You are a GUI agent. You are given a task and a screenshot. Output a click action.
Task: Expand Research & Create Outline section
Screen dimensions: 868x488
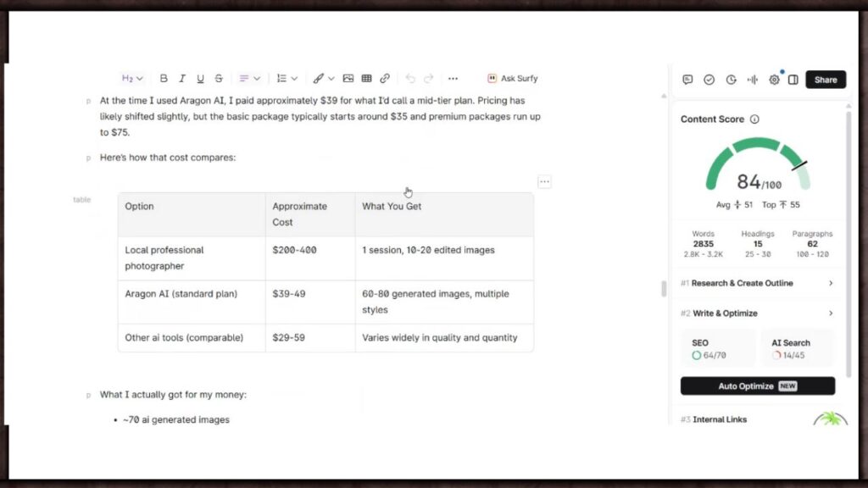(757, 283)
